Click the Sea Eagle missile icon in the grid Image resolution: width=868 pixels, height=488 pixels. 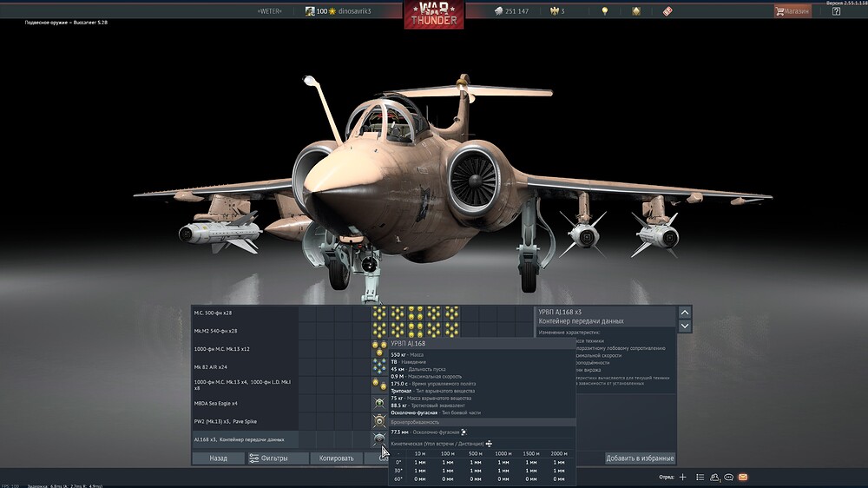(379, 403)
